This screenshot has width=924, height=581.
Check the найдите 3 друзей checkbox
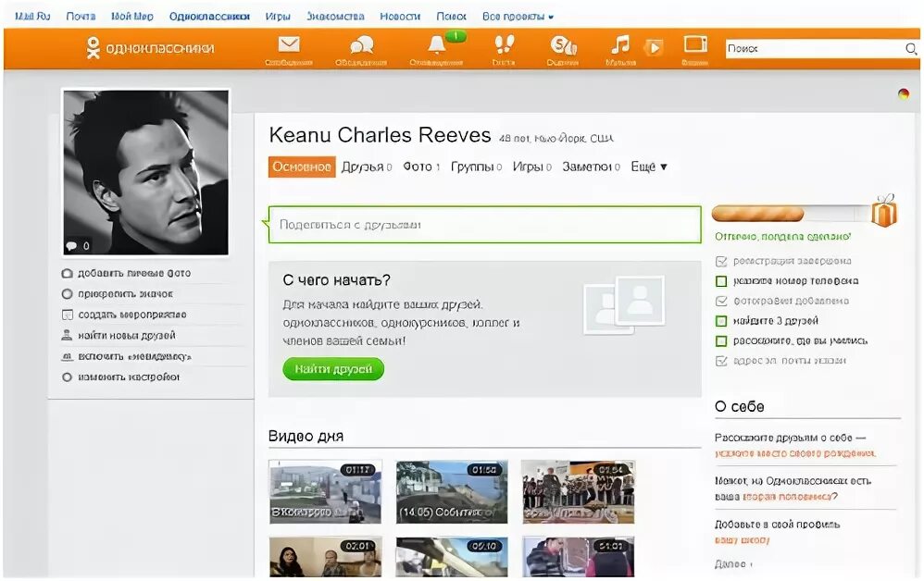(x=720, y=321)
